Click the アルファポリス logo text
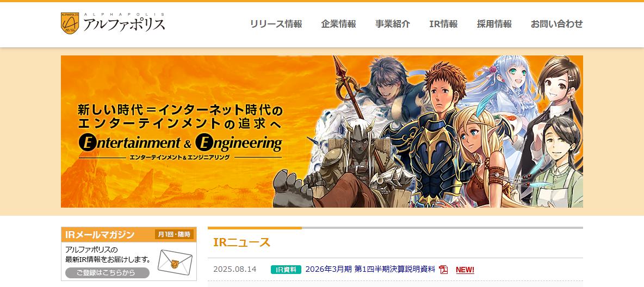The width and height of the screenshot is (644, 287). (124, 24)
